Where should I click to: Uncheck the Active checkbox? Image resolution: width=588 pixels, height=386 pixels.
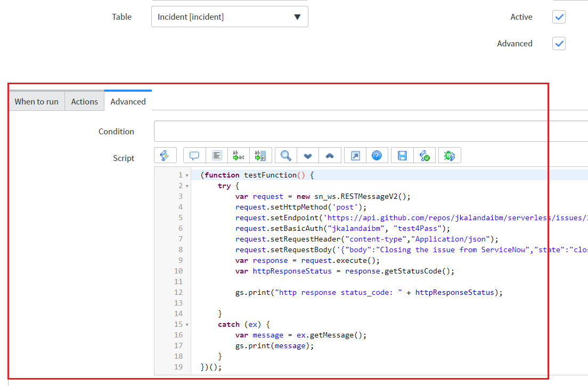[x=559, y=17]
